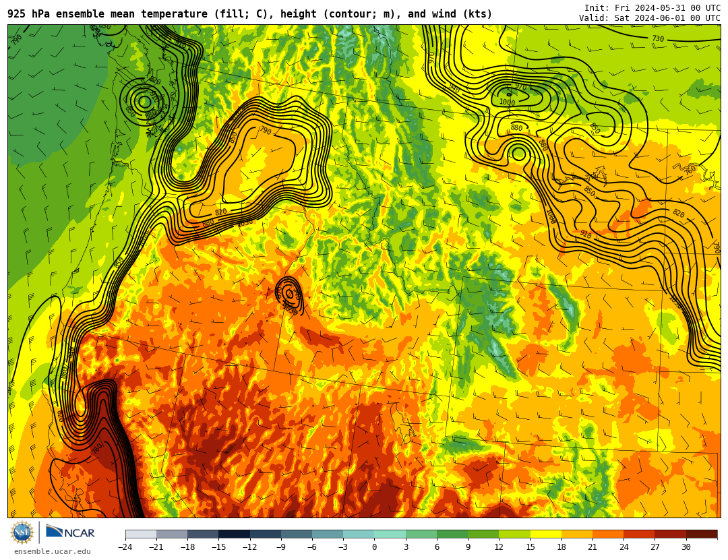Click the '760,' contour label in the southwest

click(98, 449)
